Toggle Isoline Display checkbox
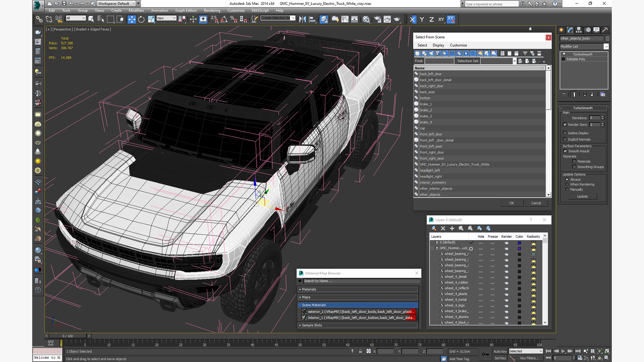644x362 pixels. (x=565, y=133)
